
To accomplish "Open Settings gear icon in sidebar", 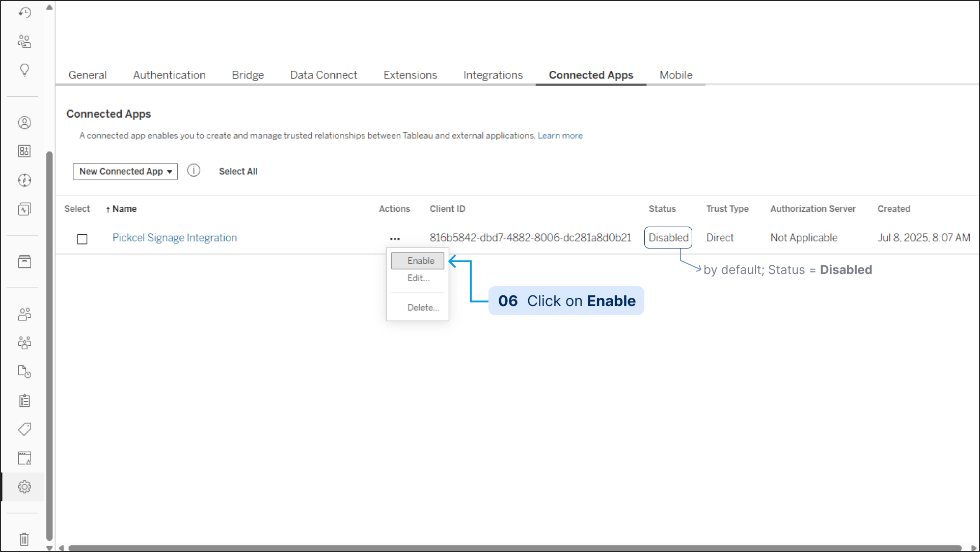I will [x=24, y=487].
